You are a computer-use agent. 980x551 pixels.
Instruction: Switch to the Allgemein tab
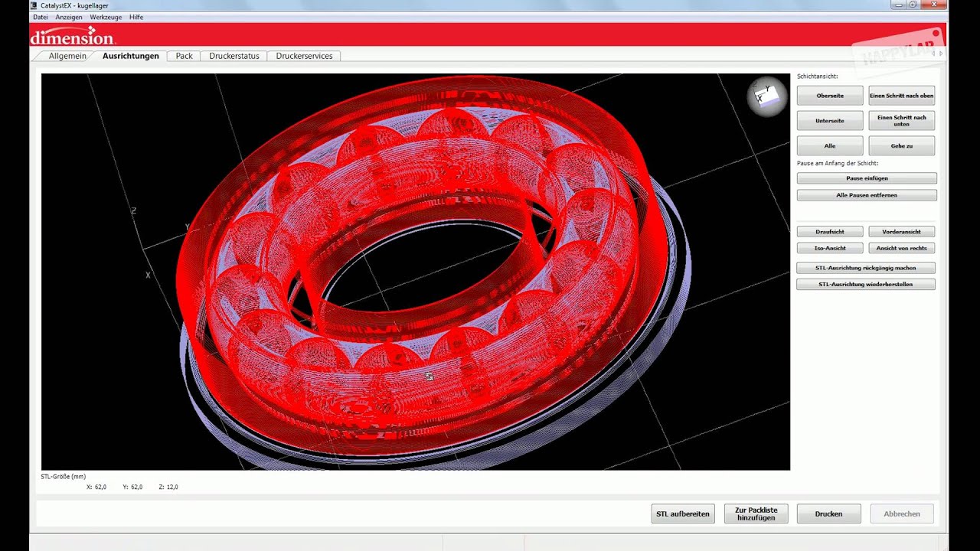click(67, 56)
